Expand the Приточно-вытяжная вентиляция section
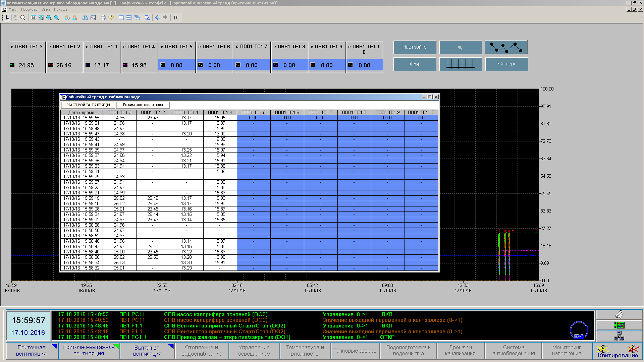 pyautogui.click(x=89, y=351)
